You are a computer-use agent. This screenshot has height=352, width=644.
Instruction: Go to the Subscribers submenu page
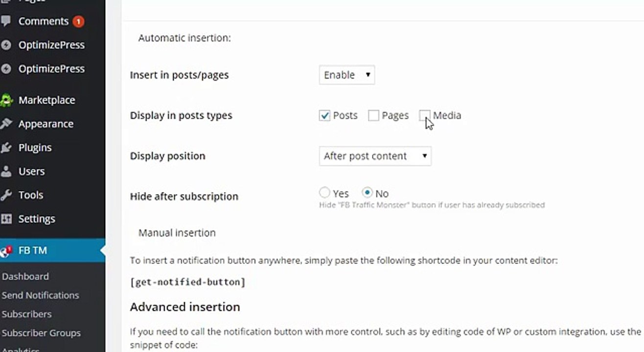26,314
